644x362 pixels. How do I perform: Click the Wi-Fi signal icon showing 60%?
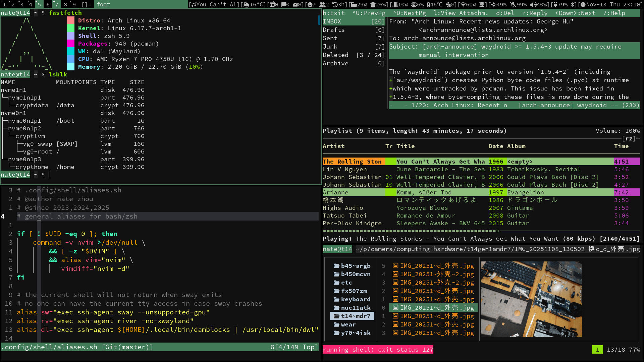click(463, 4)
